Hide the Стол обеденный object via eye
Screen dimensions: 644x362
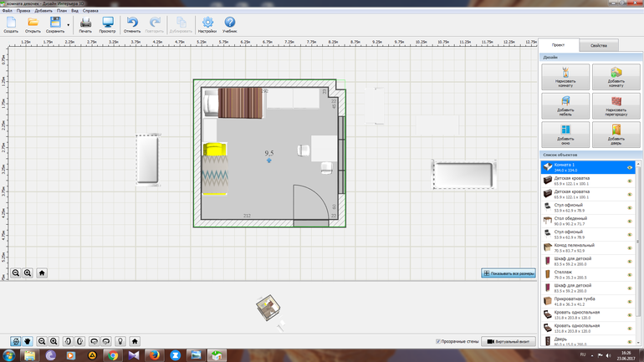coord(629,221)
